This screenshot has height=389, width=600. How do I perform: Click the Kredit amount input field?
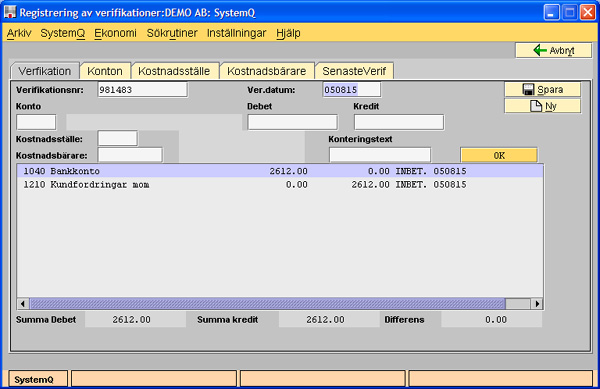pos(399,122)
